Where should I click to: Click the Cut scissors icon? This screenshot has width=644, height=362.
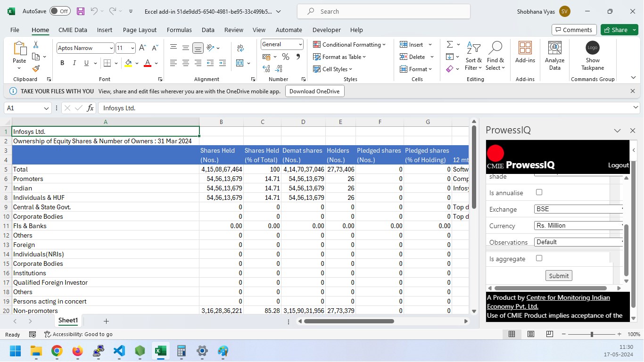pyautogui.click(x=36, y=45)
